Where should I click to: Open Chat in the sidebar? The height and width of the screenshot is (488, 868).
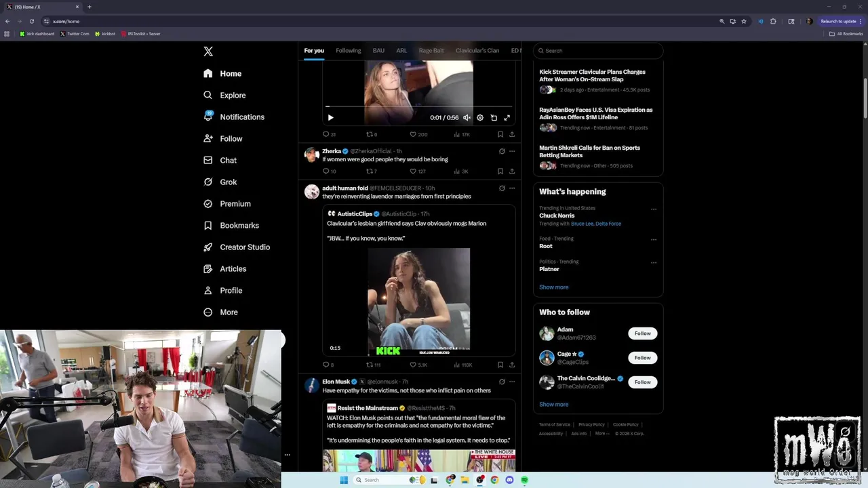coord(220,160)
